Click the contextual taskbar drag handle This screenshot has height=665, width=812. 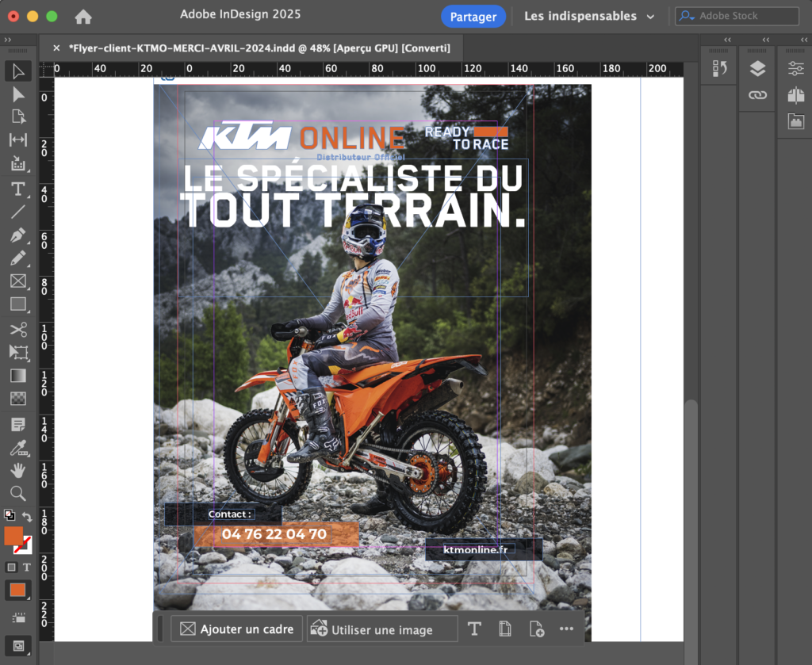(160, 629)
